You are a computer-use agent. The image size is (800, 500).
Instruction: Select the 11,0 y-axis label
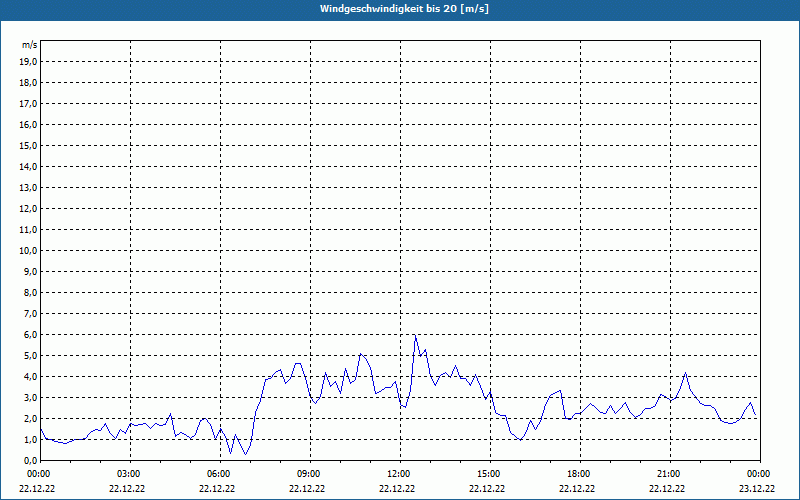(x=28, y=230)
